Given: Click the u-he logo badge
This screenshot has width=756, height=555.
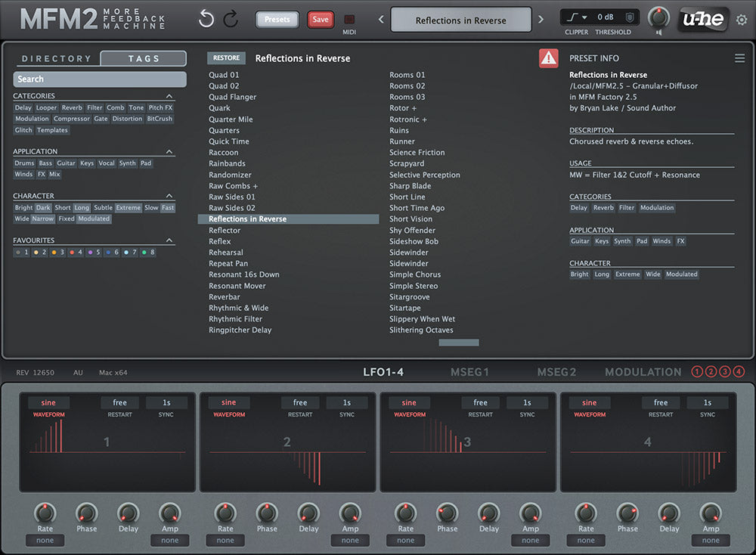Looking at the screenshot, I should 703,20.
